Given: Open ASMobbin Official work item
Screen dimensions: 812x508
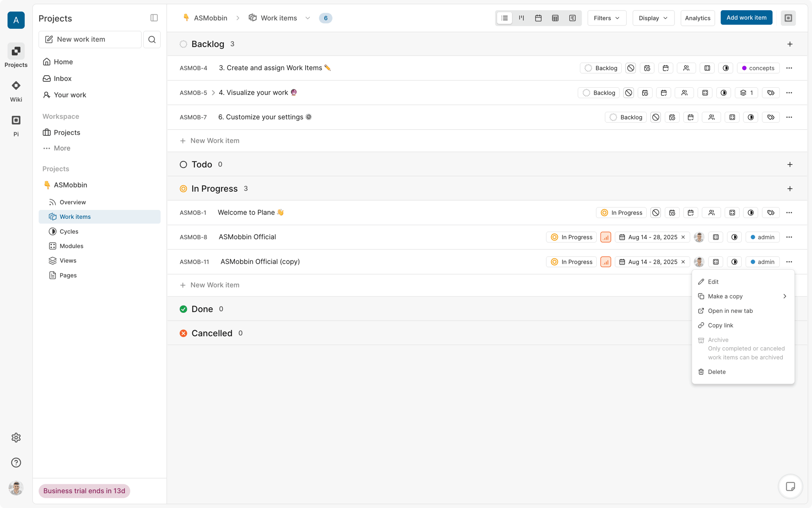Looking at the screenshot, I should [x=247, y=237].
